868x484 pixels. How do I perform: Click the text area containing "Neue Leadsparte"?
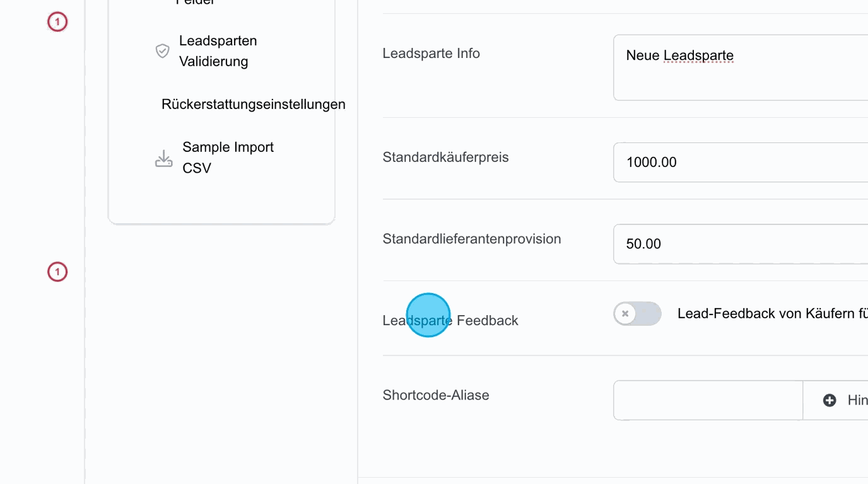click(741, 67)
